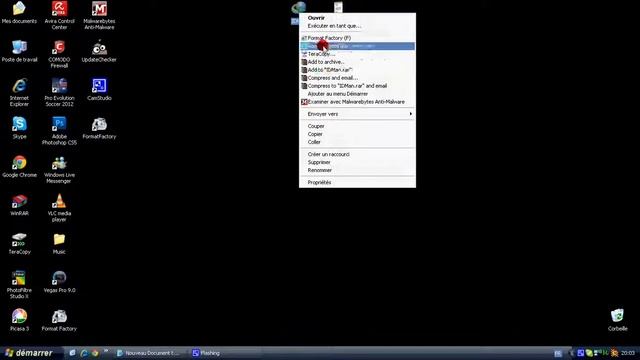Screen dimensions: 640x360
Task: Select Renommer in context menu
Action: (357, 170)
